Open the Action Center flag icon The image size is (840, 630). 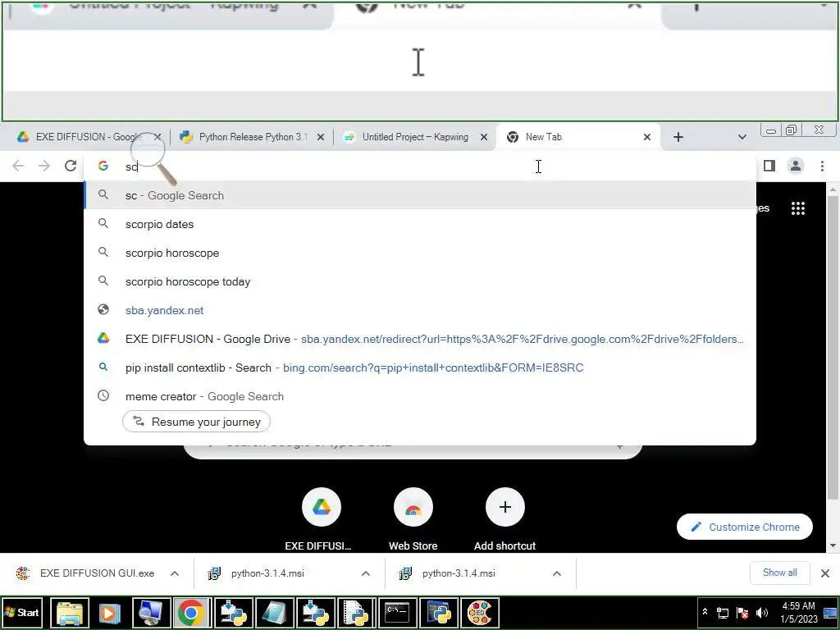coord(742,613)
